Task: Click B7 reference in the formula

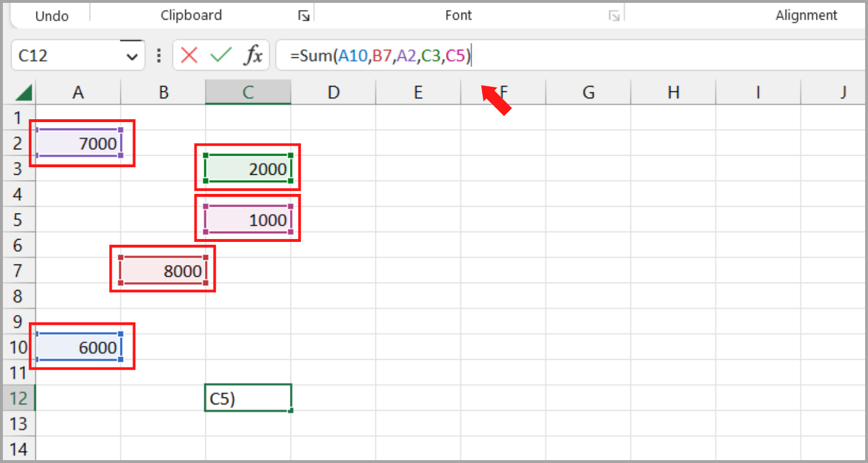Action: 382,56
